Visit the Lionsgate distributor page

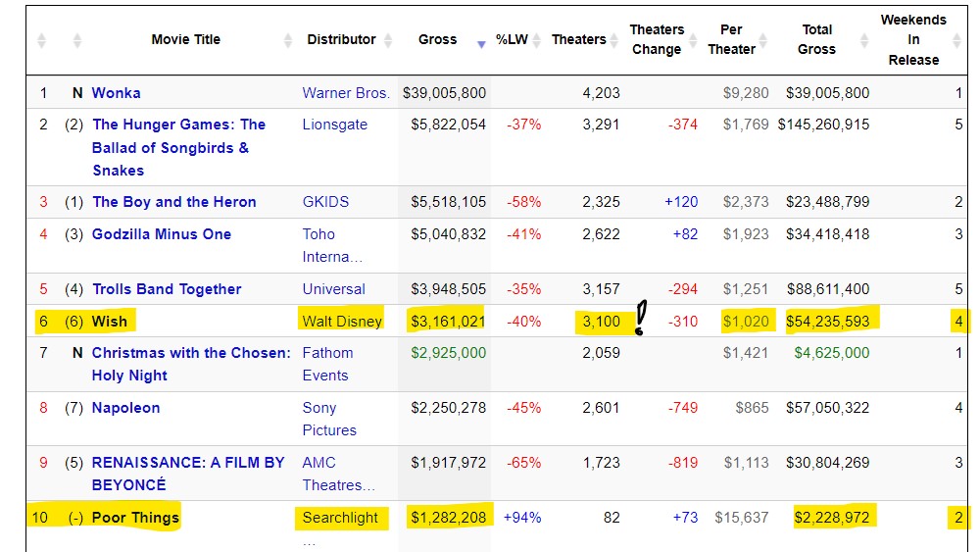pyautogui.click(x=335, y=125)
